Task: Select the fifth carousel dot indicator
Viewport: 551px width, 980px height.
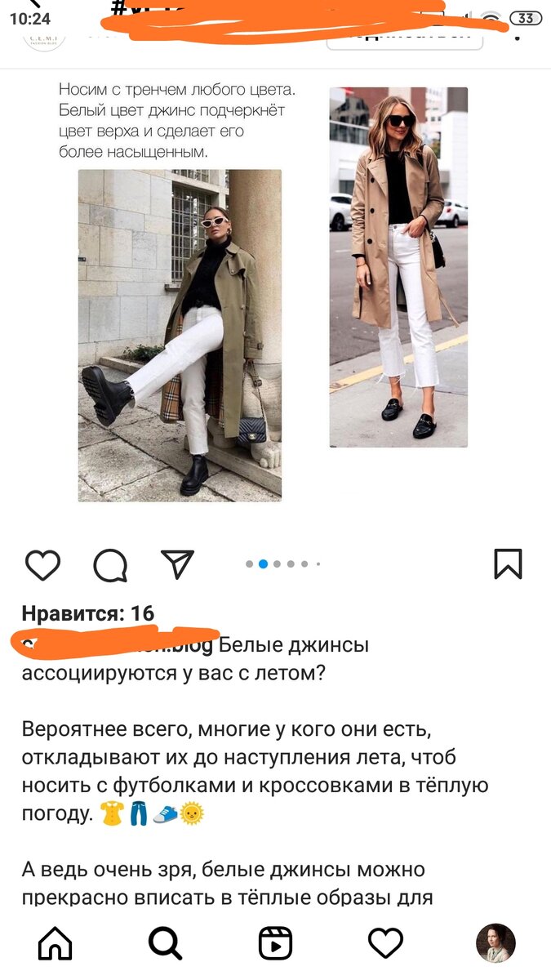Action: [304, 563]
